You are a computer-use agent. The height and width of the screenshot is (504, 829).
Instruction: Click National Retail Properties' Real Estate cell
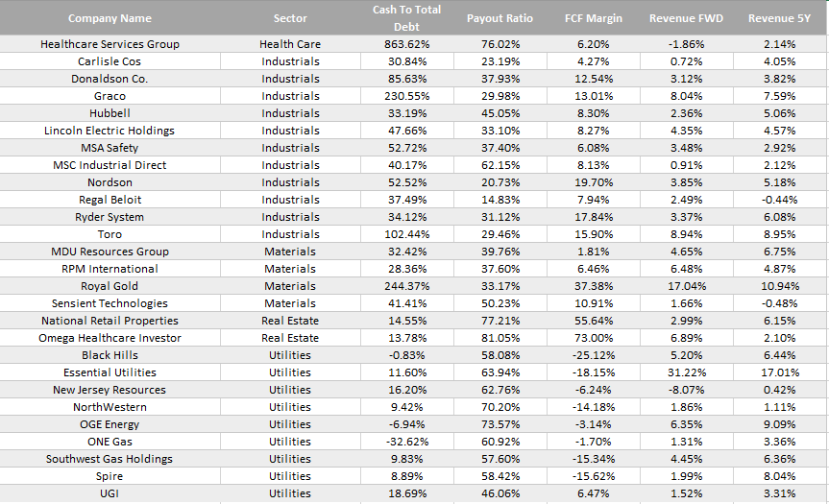(x=290, y=321)
